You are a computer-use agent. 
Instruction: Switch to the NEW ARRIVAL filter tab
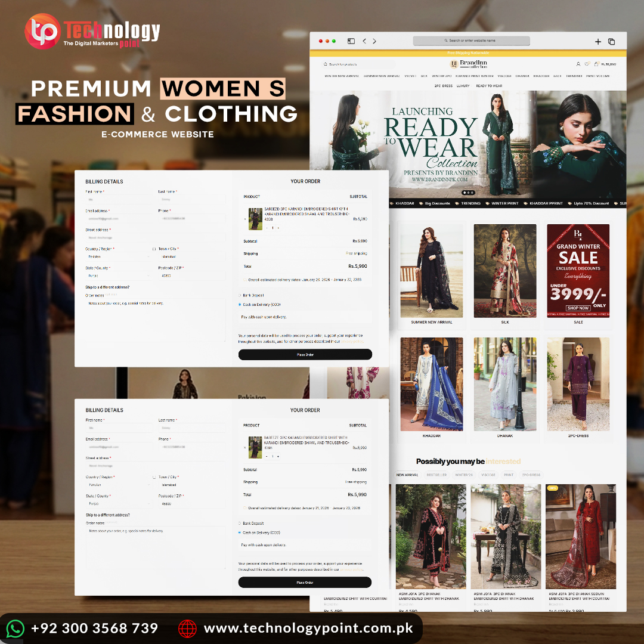(407, 475)
